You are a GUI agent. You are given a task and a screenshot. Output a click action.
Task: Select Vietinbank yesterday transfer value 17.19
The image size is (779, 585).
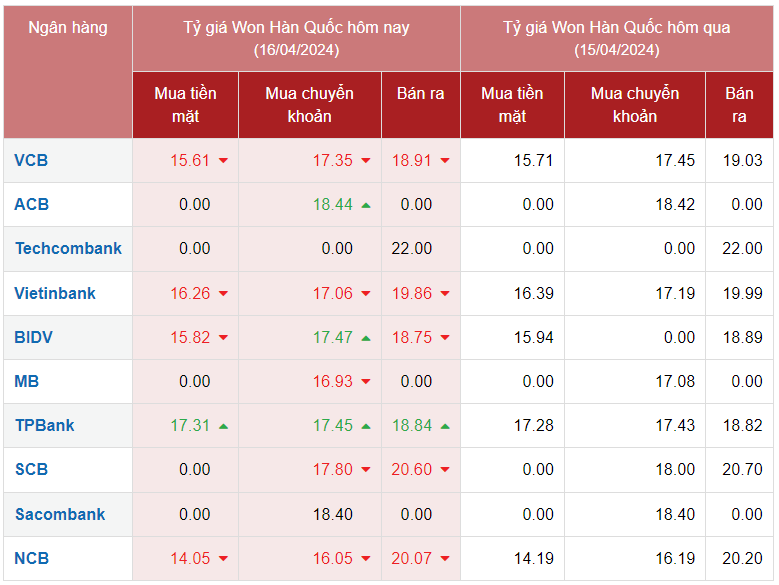[x=675, y=293]
